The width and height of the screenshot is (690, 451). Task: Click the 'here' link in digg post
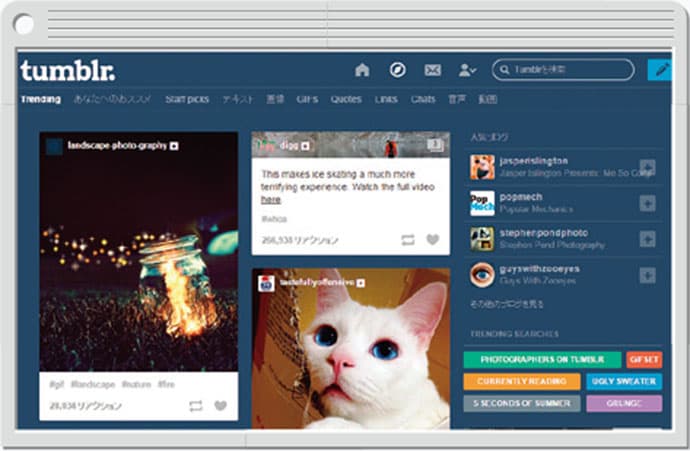pos(271,200)
